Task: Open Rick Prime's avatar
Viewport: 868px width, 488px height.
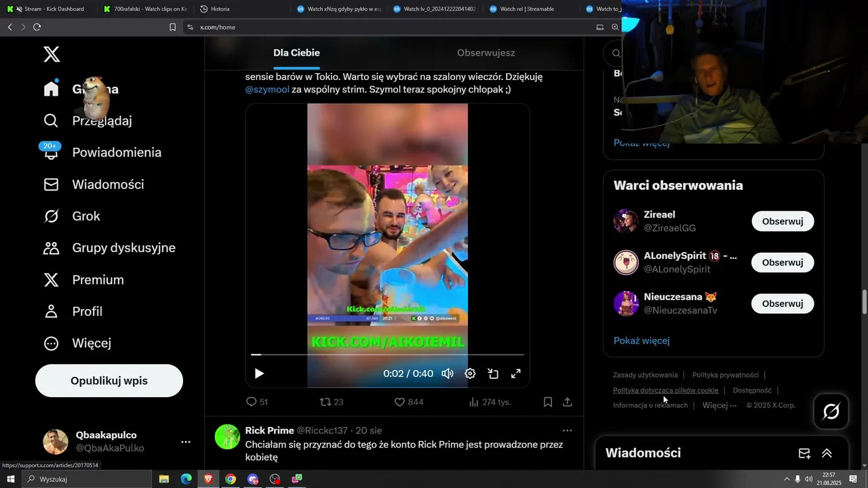Action: tap(227, 437)
